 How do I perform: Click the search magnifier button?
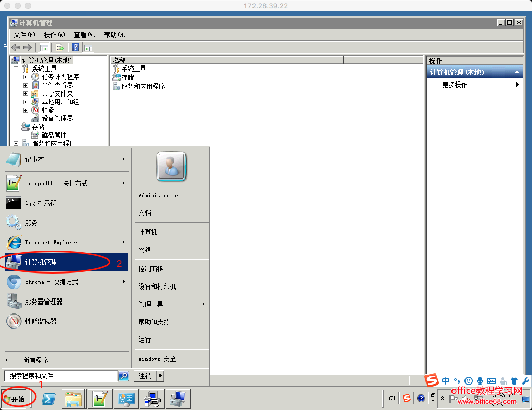pos(124,376)
